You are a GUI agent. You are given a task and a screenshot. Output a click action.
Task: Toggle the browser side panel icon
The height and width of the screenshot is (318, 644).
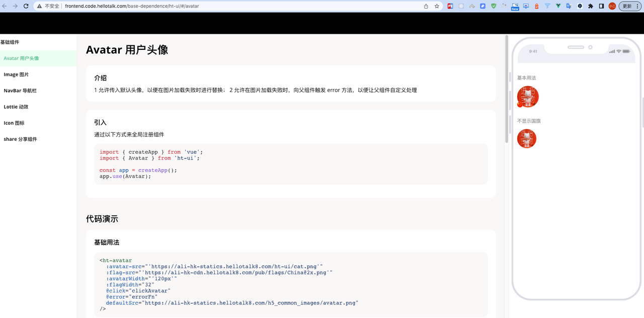coord(601,6)
